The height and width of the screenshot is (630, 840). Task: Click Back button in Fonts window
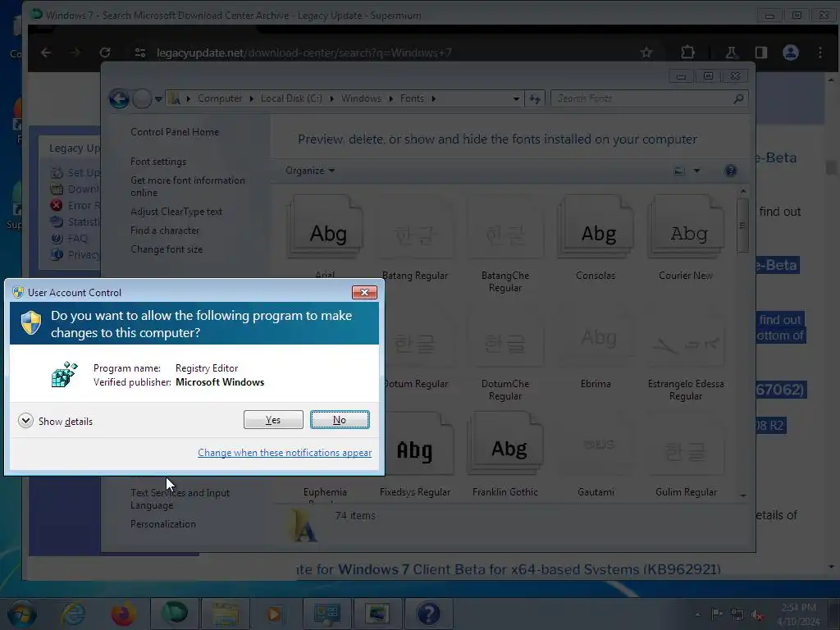point(119,98)
